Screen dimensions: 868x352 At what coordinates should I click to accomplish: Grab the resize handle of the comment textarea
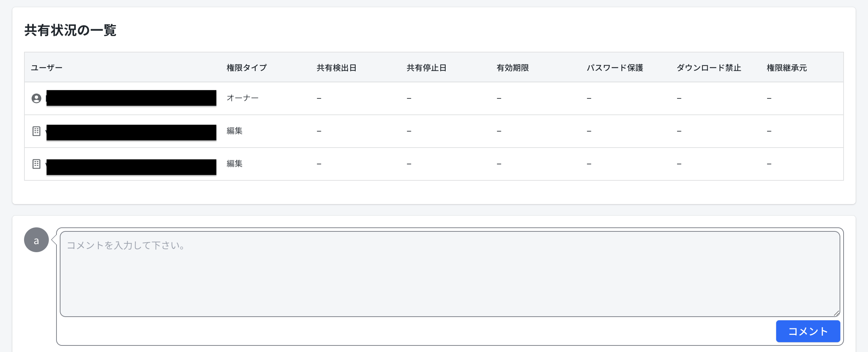pos(836,313)
